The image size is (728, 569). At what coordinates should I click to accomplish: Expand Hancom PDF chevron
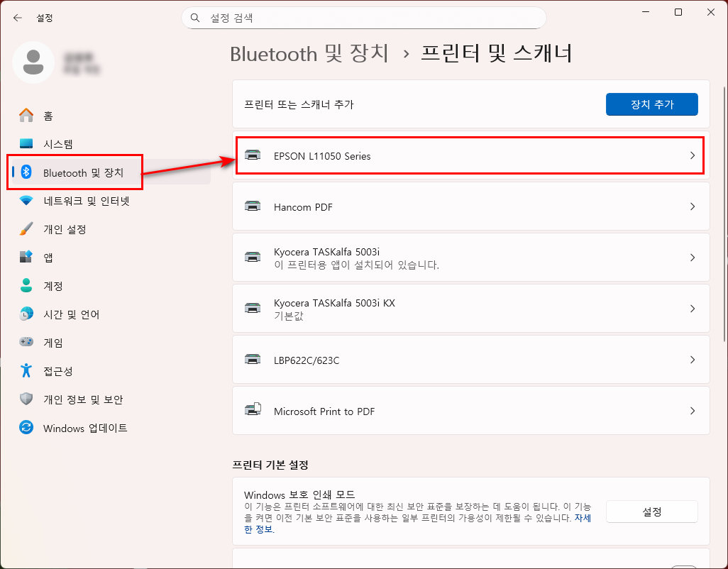(x=693, y=206)
